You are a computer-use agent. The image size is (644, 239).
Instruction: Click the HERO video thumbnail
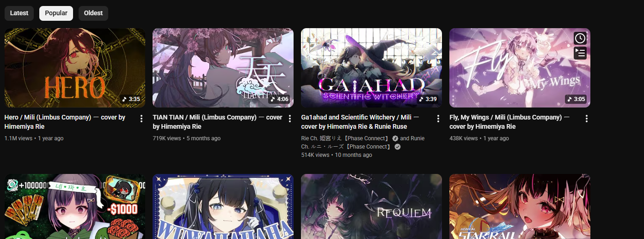75,68
